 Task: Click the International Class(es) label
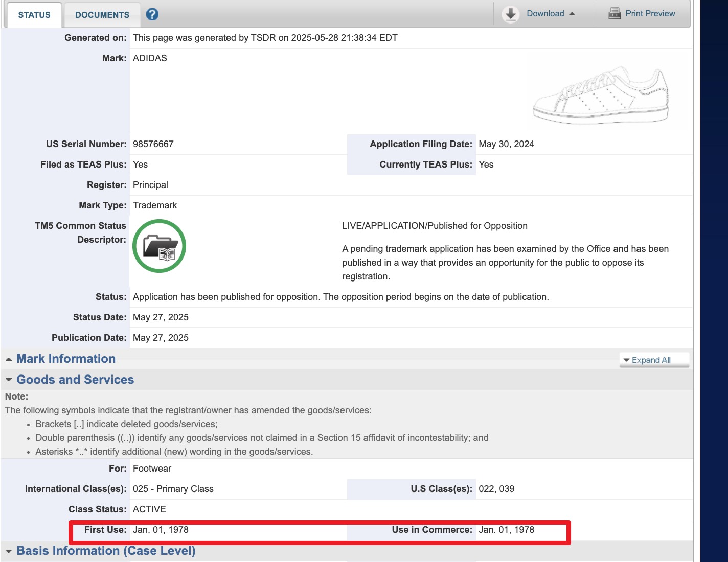tap(76, 489)
